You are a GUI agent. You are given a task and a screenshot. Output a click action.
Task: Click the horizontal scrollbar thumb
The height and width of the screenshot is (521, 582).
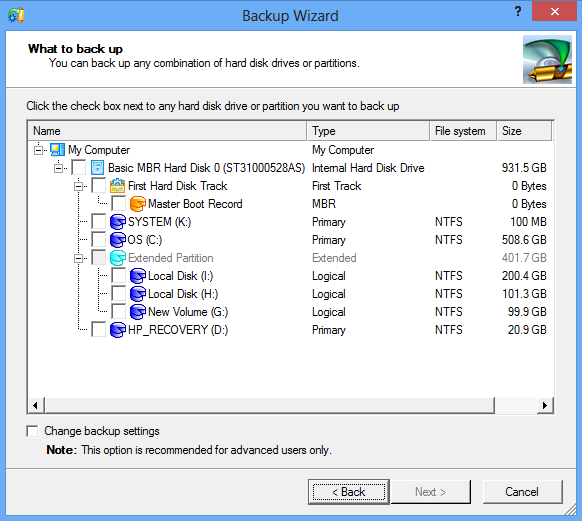[270, 405]
